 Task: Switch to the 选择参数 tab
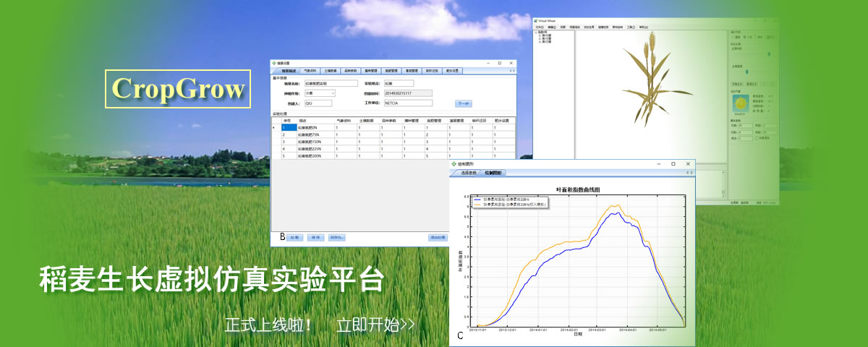[469, 173]
